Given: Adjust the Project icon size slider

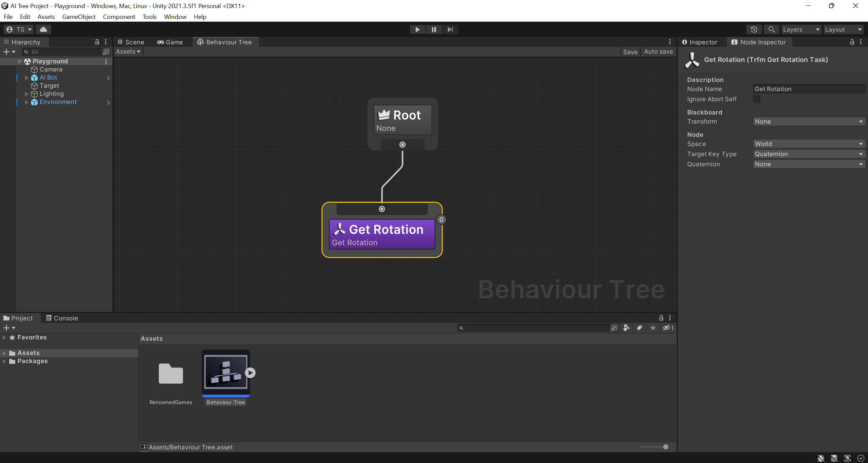Looking at the screenshot, I should pyautogui.click(x=665, y=447).
